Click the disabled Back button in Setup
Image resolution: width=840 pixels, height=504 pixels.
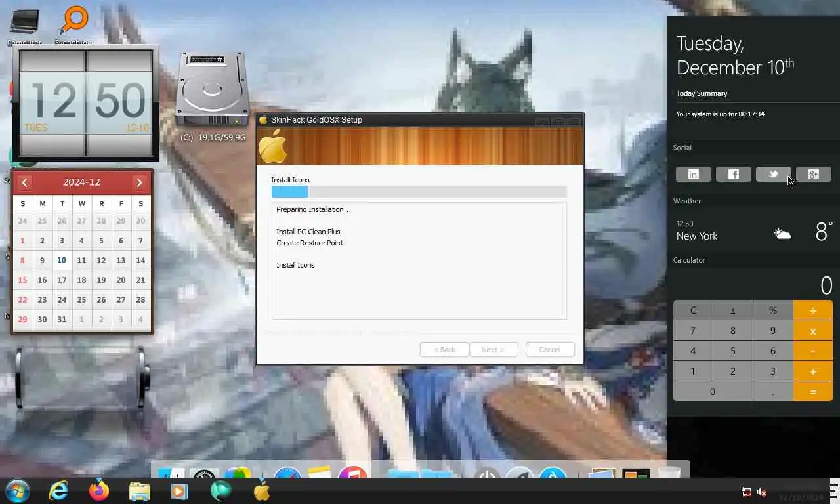(x=444, y=350)
